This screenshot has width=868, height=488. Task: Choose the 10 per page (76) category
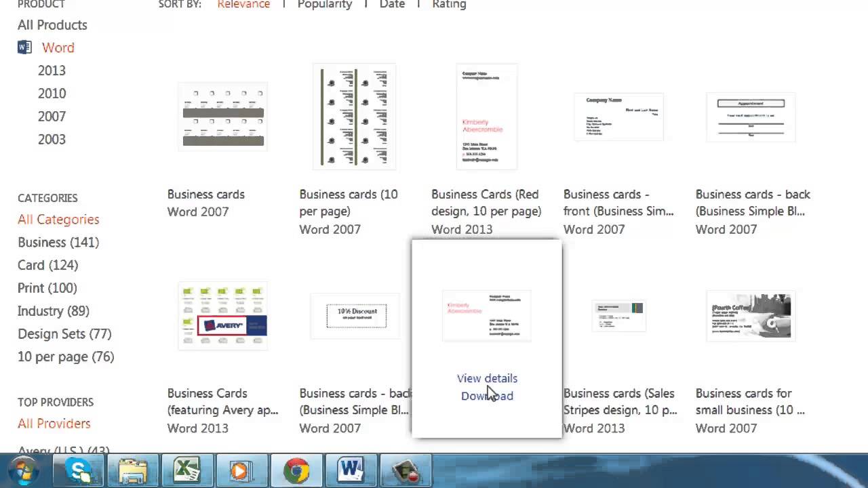66,357
